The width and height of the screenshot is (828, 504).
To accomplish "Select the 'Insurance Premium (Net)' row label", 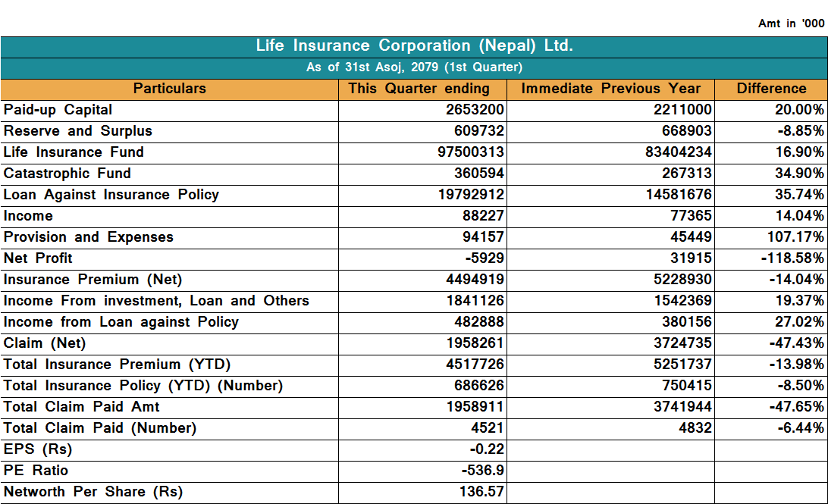I will 93,279.
